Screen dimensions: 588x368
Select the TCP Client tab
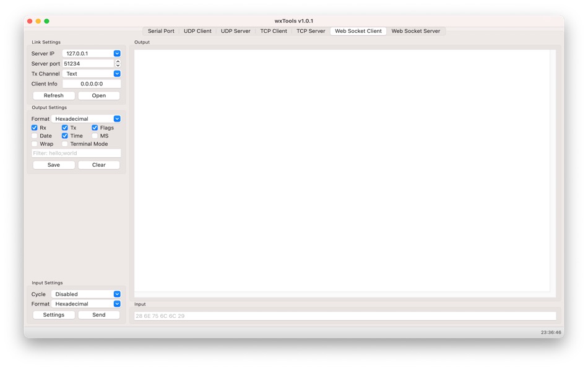tap(274, 30)
